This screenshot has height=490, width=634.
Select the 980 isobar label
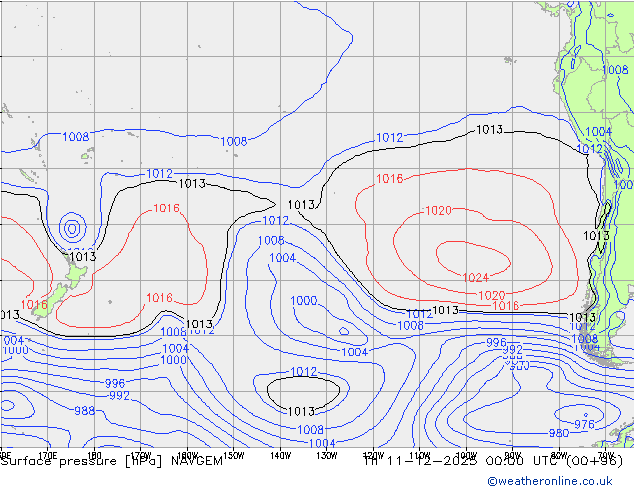click(558, 433)
